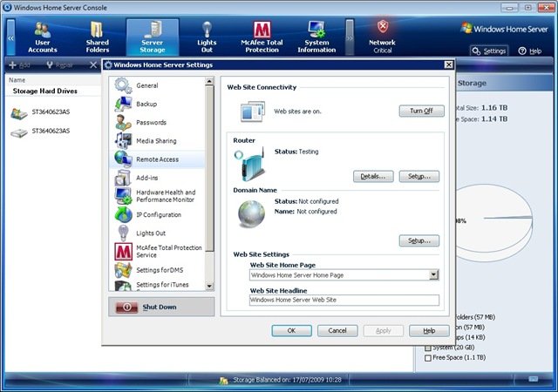Click scrollbar down arrow in settings list
Screen dimensions: 558x392
click(209, 286)
